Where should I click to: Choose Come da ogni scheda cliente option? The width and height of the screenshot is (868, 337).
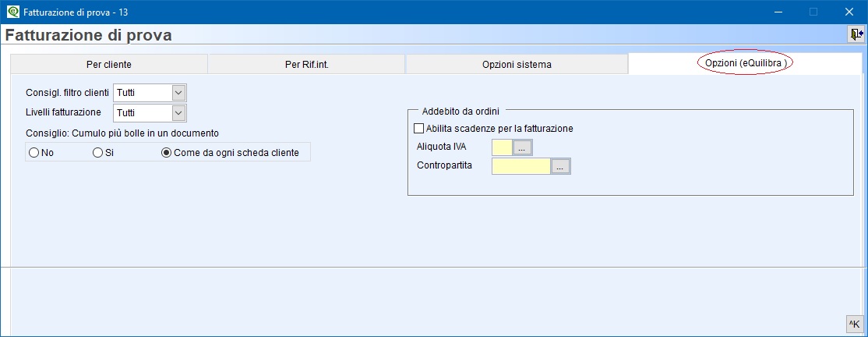(x=230, y=152)
